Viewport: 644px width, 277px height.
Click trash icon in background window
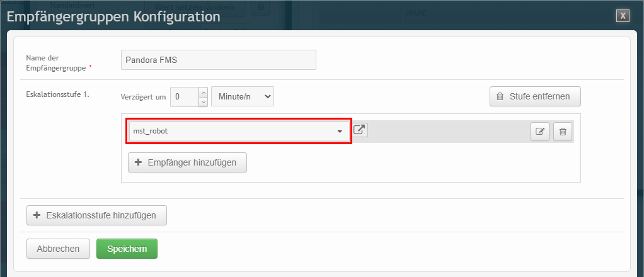click(260, 7)
